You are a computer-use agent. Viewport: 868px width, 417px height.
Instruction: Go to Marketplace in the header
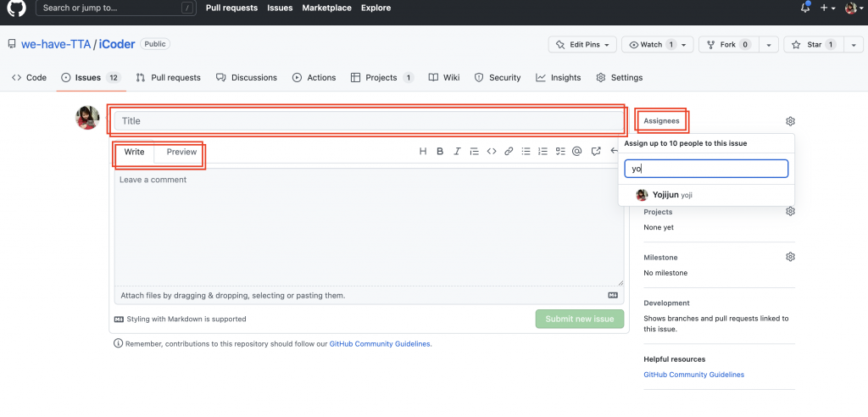pyautogui.click(x=326, y=8)
